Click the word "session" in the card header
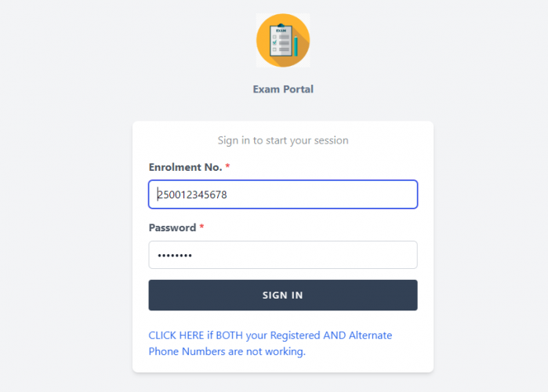The height and width of the screenshot is (392, 548). tap(329, 140)
